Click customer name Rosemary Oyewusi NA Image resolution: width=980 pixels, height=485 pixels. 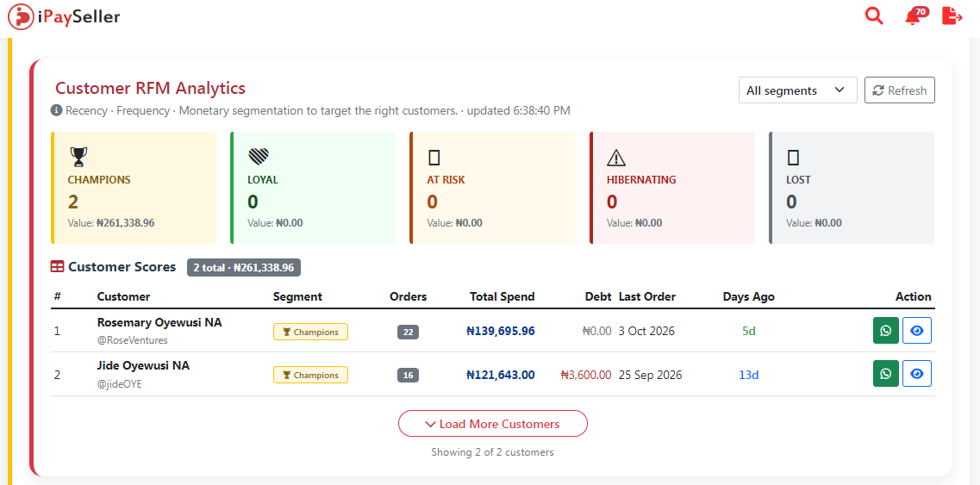click(x=159, y=322)
